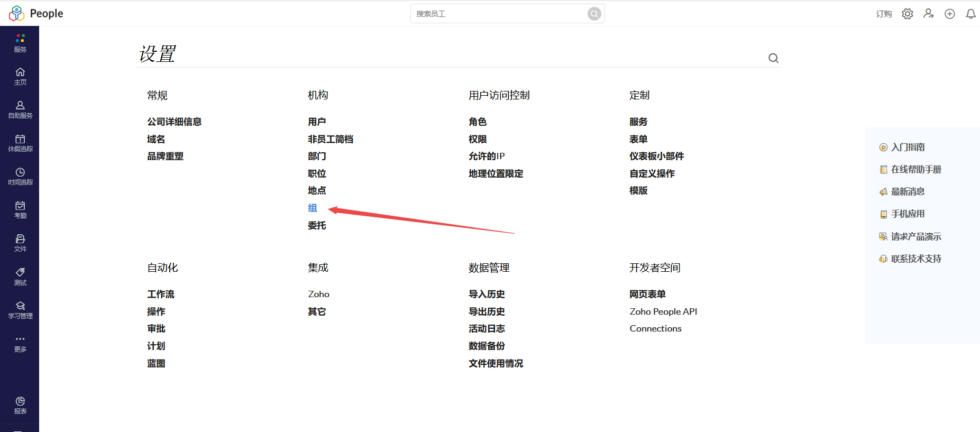The image size is (980, 432).
Task: Expand 更多 menu in sidebar
Action: click(x=20, y=343)
